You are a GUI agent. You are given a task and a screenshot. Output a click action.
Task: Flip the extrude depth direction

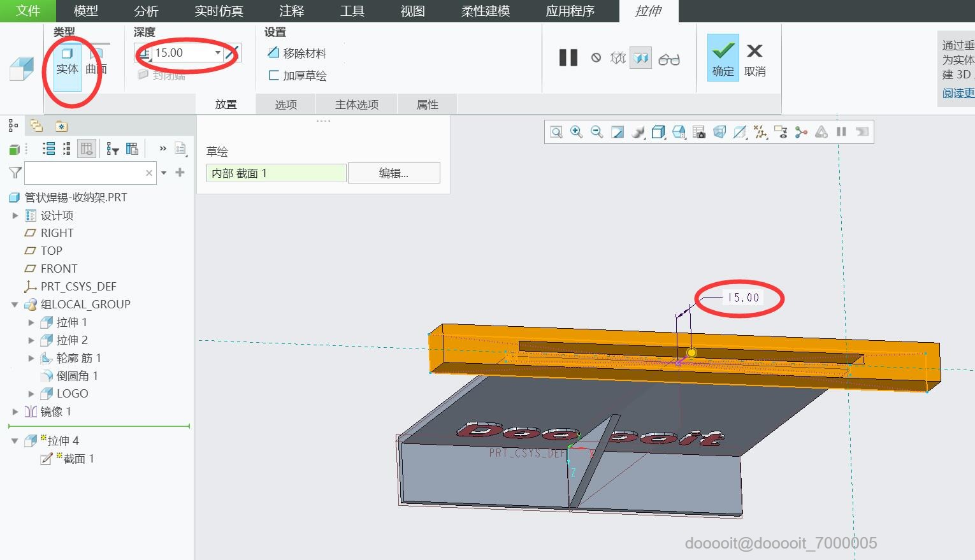(x=233, y=53)
